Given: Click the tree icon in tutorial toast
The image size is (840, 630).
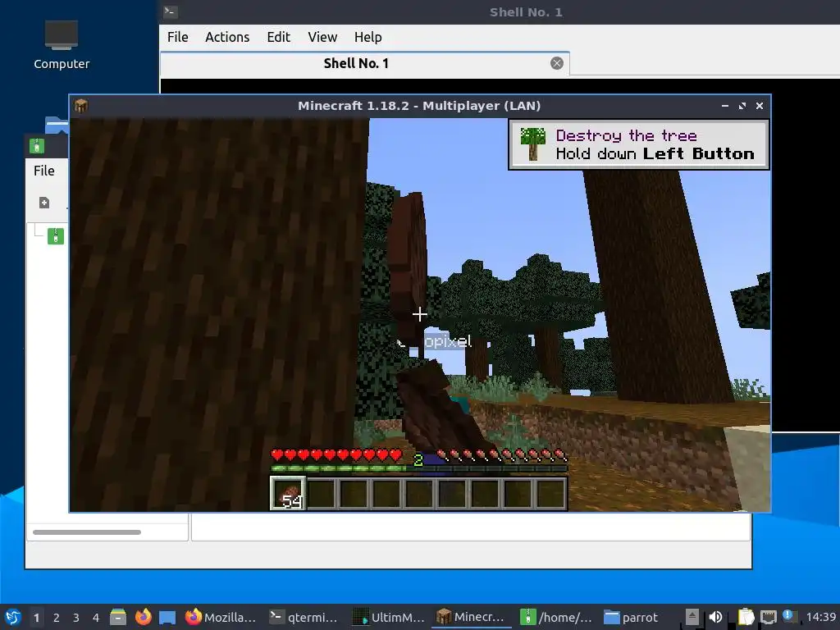Looking at the screenshot, I should point(532,144).
